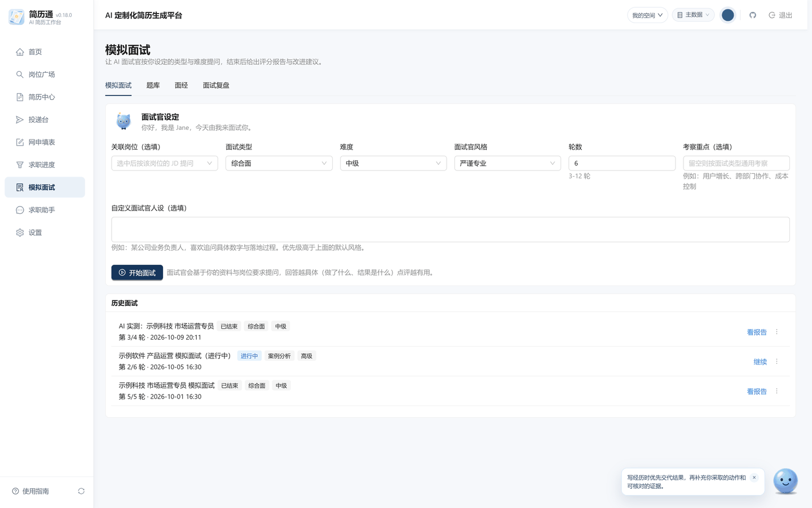The height and width of the screenshot is (508, 812).
Task: Click the 高级 difficulty tag
Action: (x=307, y=356)
